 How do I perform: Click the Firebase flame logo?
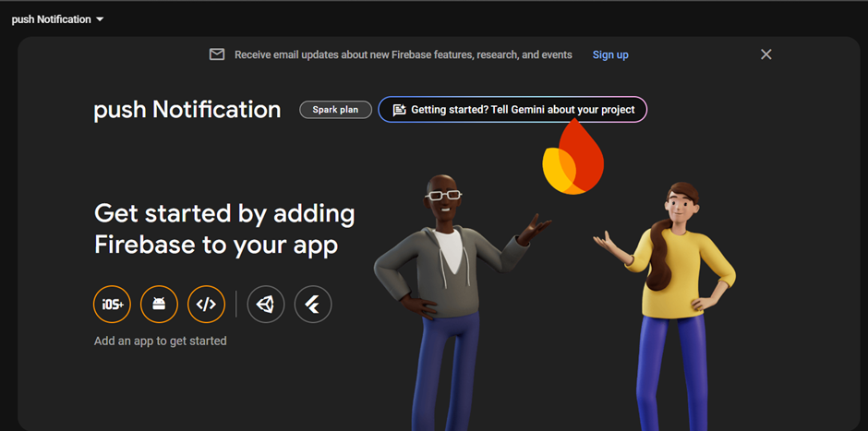pyautogui.click(x=573, y=157)
